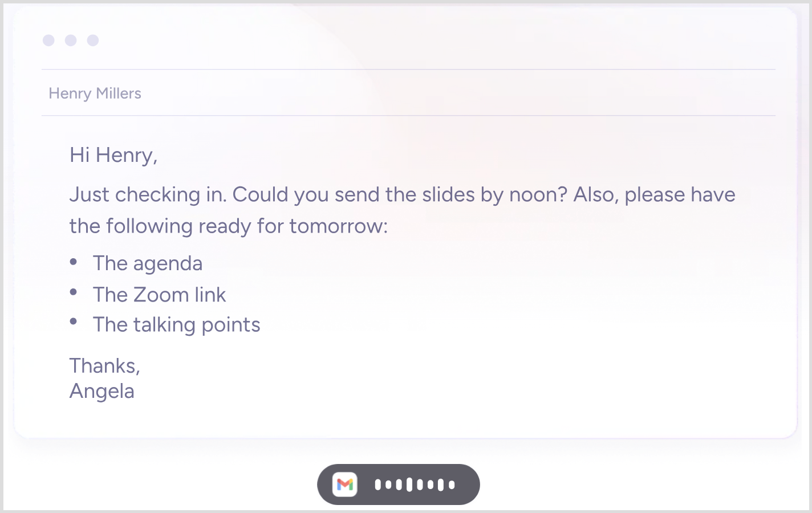The width and height of the screenshot is (812, 513).
Task: Click the bullet dot before 'The talking points'
Action: (74, 321)
